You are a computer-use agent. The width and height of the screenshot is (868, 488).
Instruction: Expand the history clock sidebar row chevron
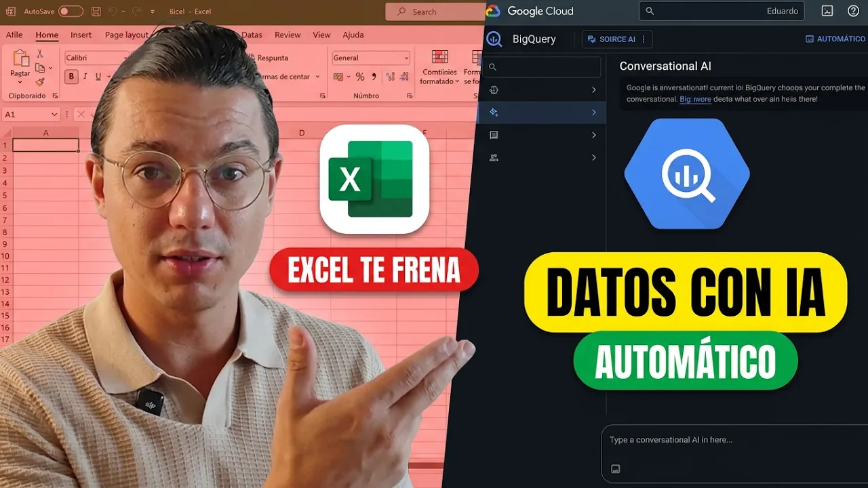pyautogui.click(x=594, y=90)
